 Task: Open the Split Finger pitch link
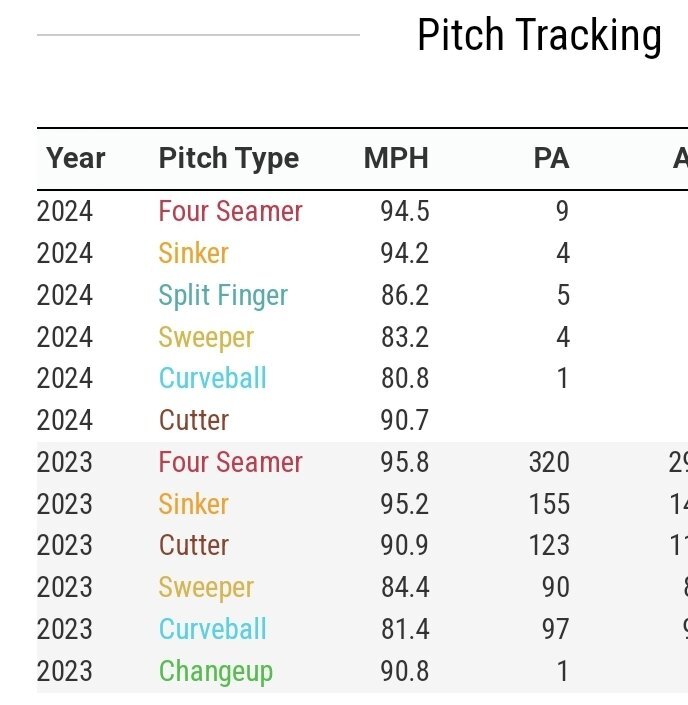click(x=223, y=296)
